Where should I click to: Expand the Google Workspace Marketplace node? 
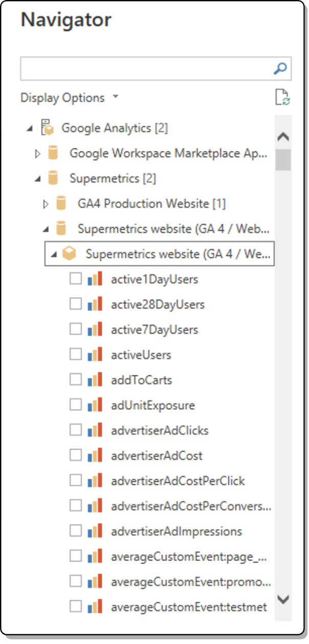pyautogui.click(x=37, y=153)
